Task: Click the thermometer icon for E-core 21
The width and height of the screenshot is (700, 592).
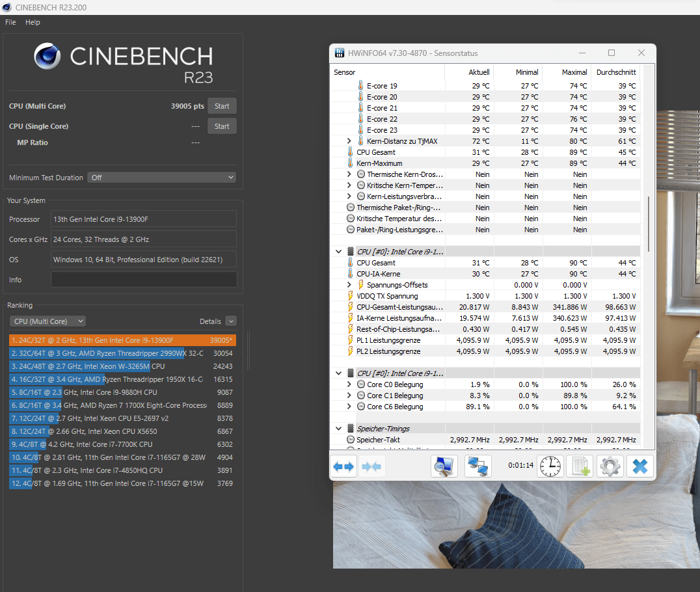Action: pyautogui.click(x=360, y=107)
